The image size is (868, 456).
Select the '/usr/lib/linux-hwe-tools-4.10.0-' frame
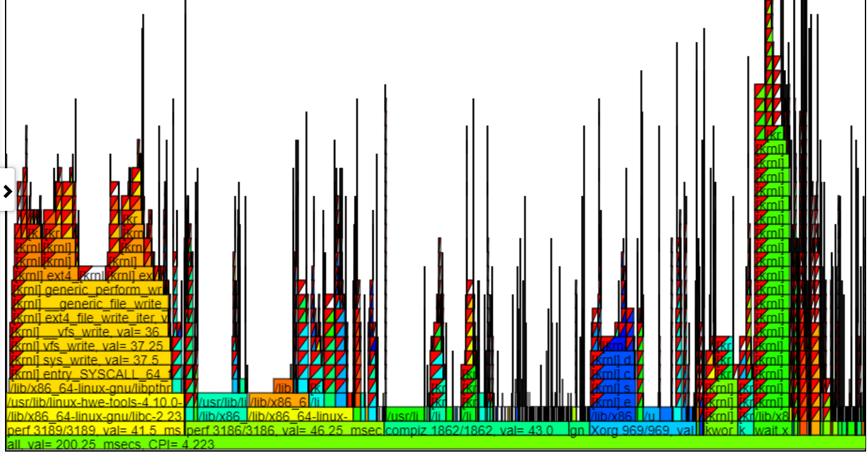[x=96, y=401]
